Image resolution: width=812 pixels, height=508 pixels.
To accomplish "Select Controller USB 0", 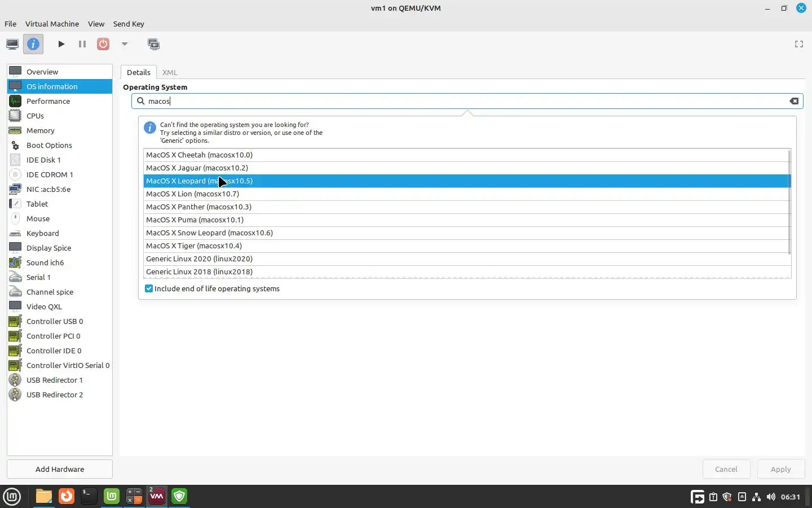I will tap(60, 321).
